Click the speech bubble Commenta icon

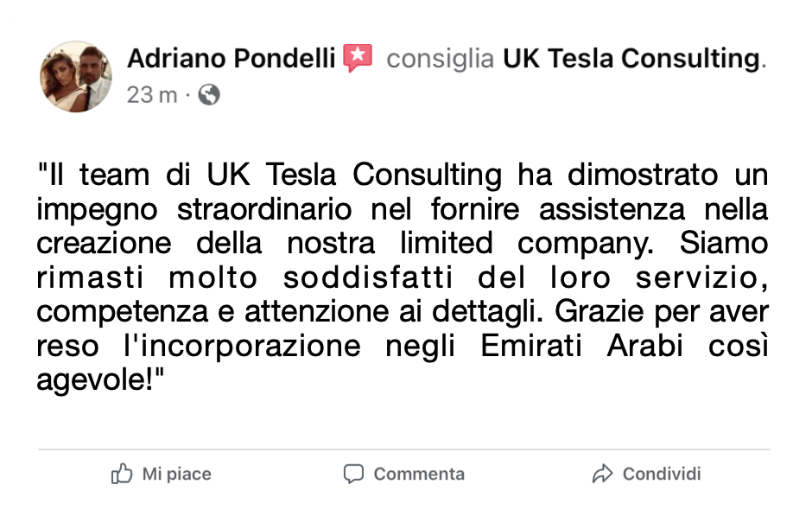coord(353,474)
